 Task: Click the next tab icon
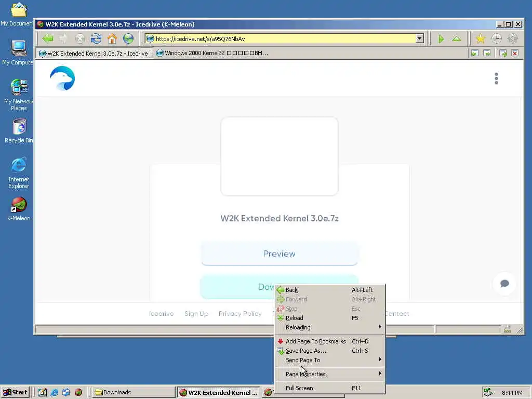(x=487, y=54)
